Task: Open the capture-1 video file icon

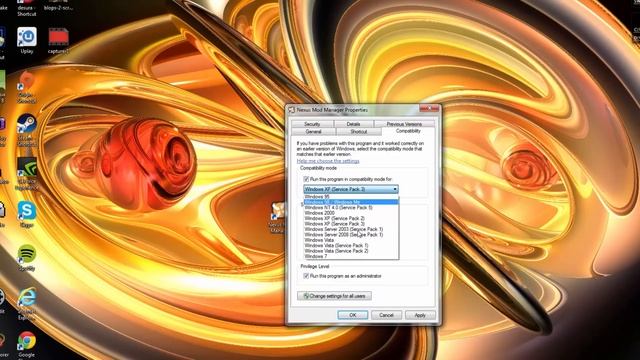Action: tap(58, 40)
